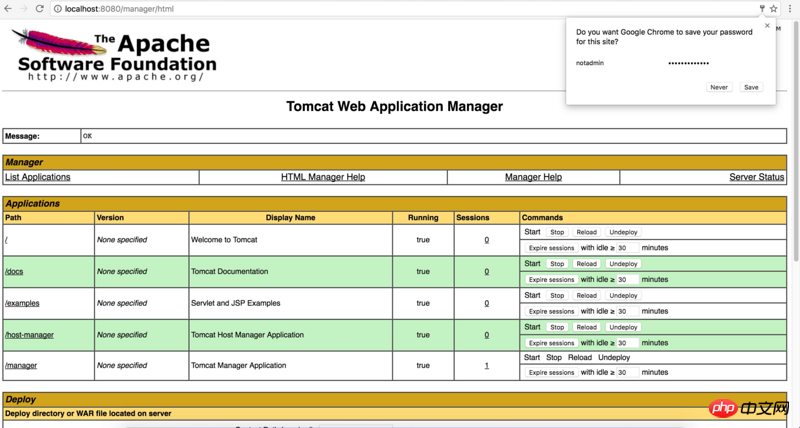800x428 pixels.
Task: Expire sessions for /manager
Action: coord(551,372)
